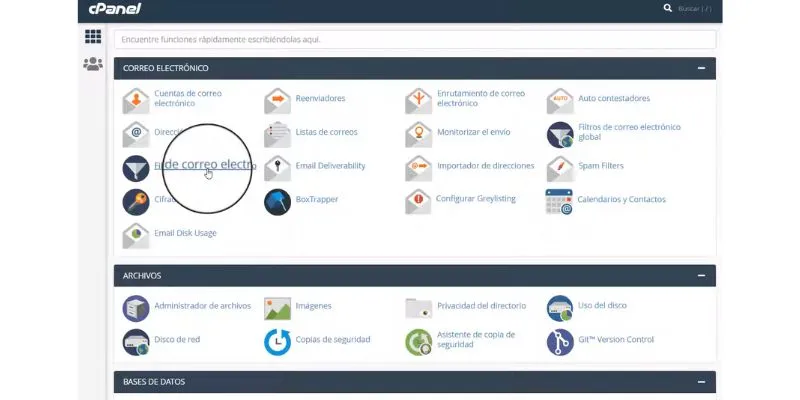Open the Email Disk Usage icon

click(136, 236)
